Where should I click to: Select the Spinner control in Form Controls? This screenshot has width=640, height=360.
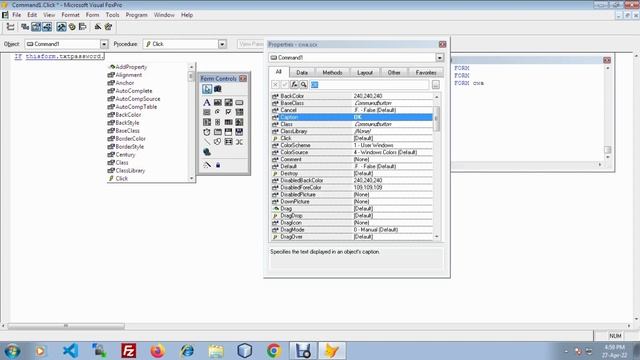point(218,122)
